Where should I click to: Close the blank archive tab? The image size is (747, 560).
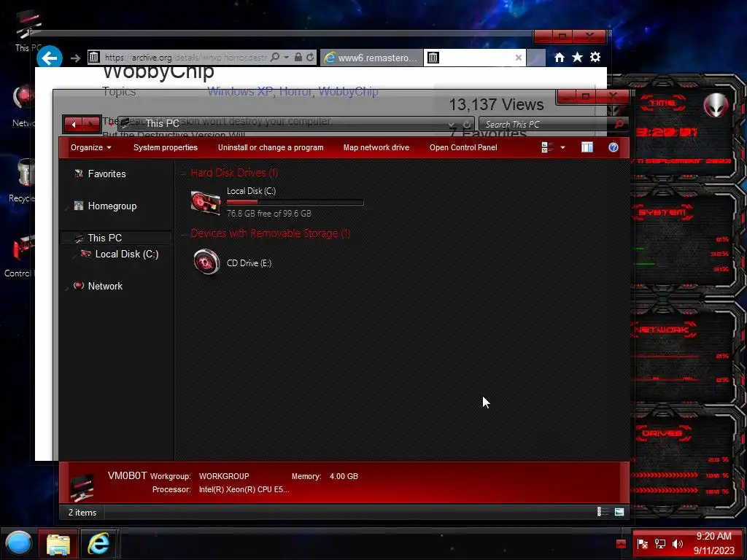point(519,58)
